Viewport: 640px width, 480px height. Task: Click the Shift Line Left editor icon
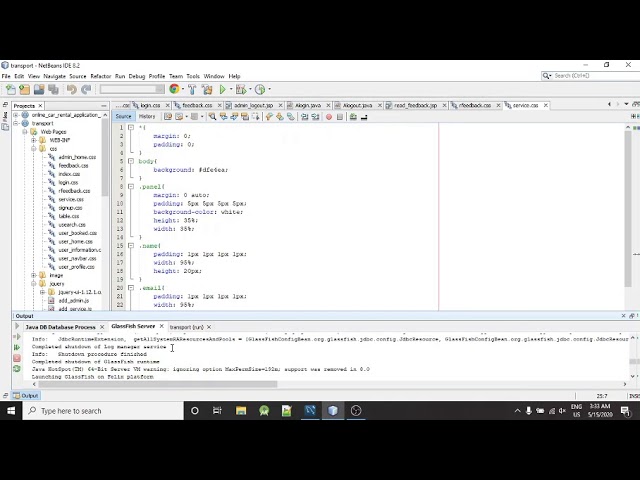304,117
